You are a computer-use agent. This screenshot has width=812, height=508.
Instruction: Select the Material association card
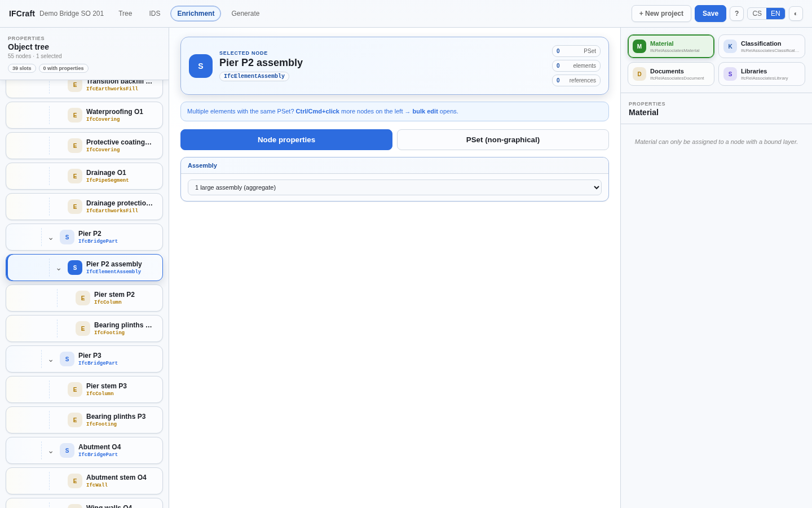tap(671, 46)
